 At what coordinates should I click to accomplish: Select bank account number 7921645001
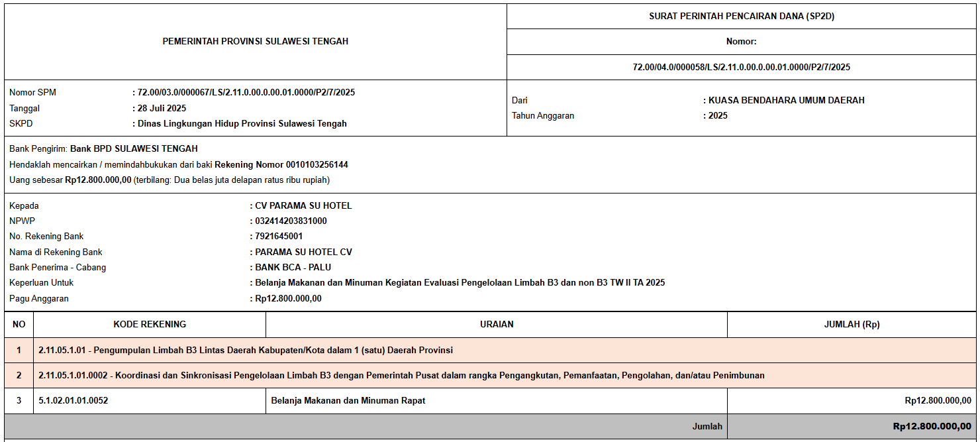(x=279, y=236)
